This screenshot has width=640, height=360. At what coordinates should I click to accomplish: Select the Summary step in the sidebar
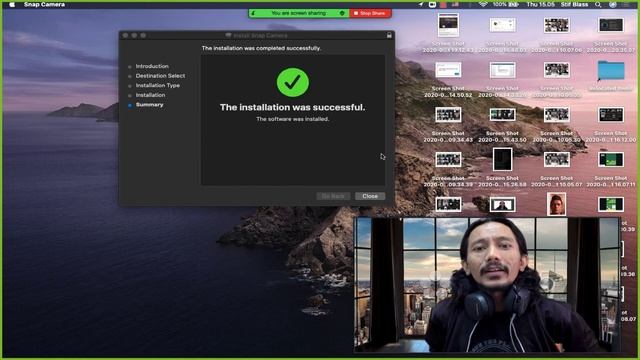pyautogui.click(x=149, y=104)
